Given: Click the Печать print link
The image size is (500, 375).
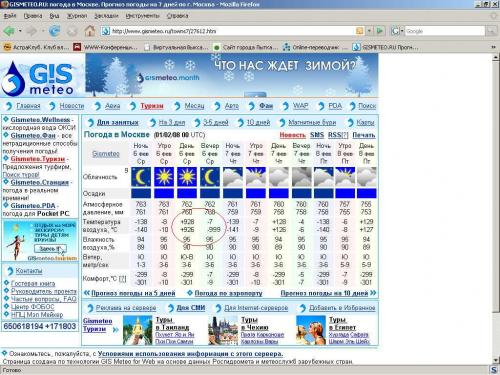Looking at the screenshot, I should pyautogui.click(x=364, y=135).
